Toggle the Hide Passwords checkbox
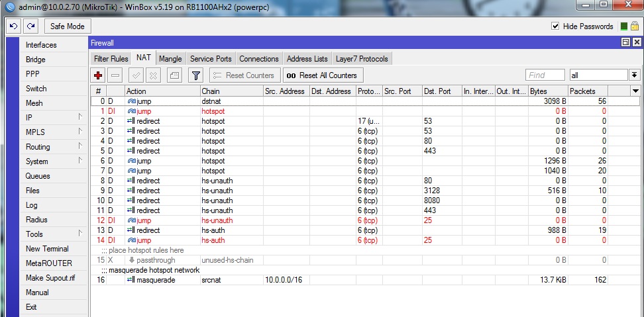The image size is (644, 317). (x=555, y=26)
